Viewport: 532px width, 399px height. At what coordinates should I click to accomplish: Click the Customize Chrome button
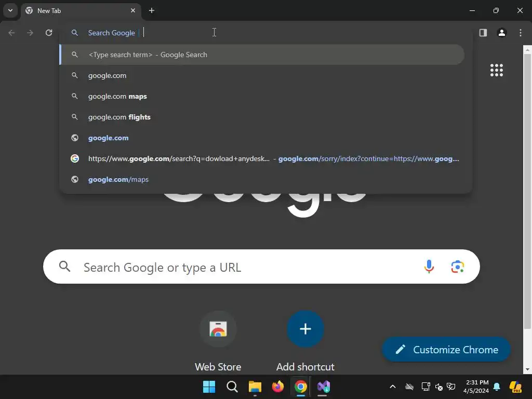[x=446, y=349]
